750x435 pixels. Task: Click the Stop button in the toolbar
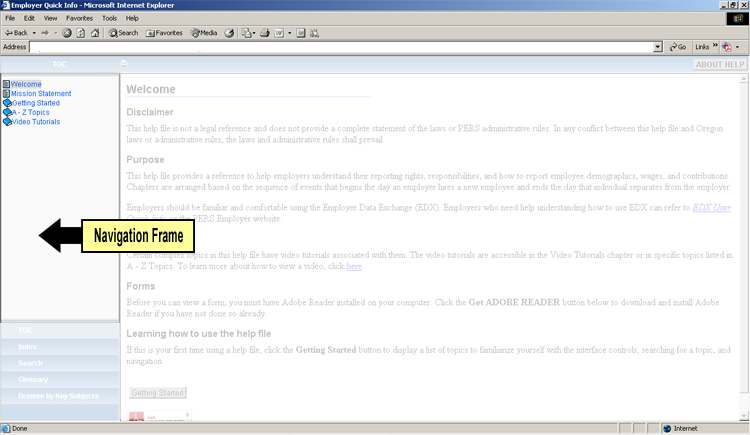tap(67, 33)
